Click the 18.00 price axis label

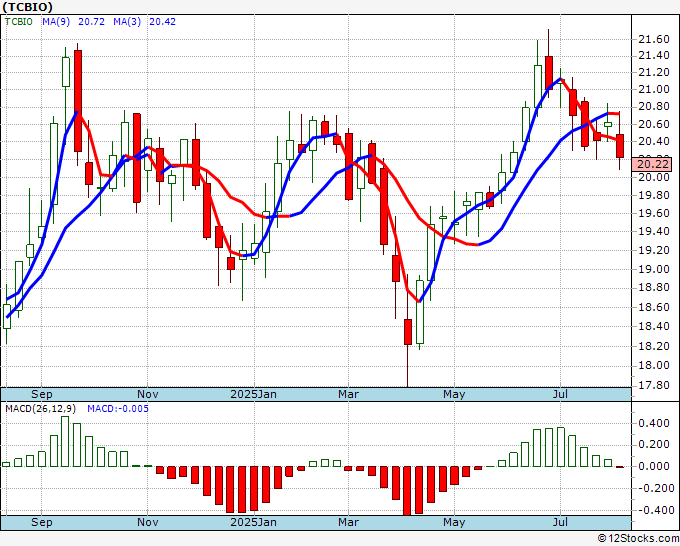(654, 366)
